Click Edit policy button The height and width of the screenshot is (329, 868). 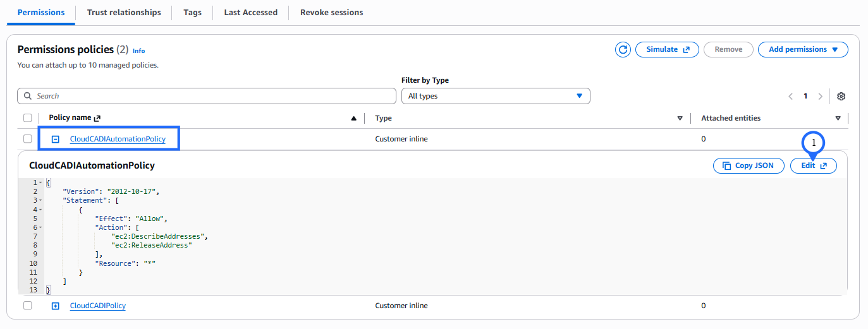point(814,165)
